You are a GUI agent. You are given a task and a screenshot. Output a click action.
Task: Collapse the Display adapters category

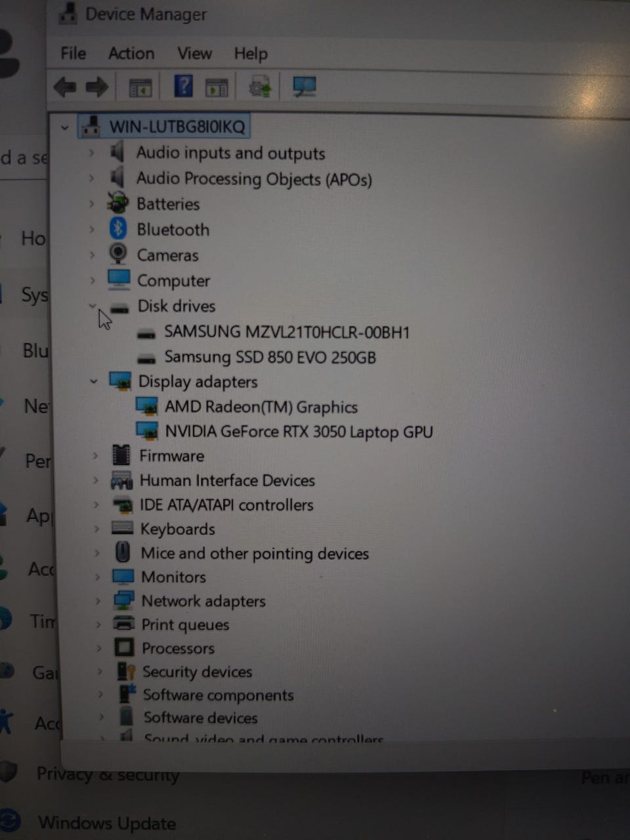click(94, 381)
